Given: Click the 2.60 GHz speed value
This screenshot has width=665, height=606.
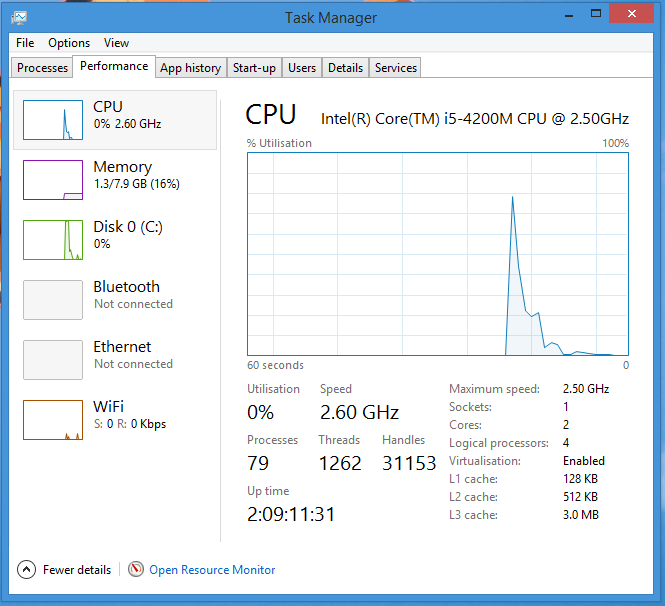Looking at the screenshot, I should point(359,412).
